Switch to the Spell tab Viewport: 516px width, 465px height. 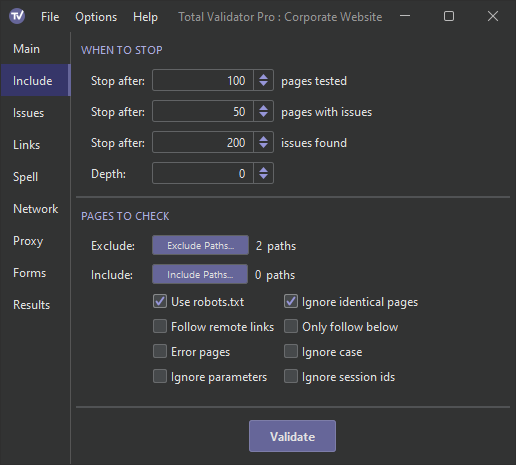[x=35, y=177]
